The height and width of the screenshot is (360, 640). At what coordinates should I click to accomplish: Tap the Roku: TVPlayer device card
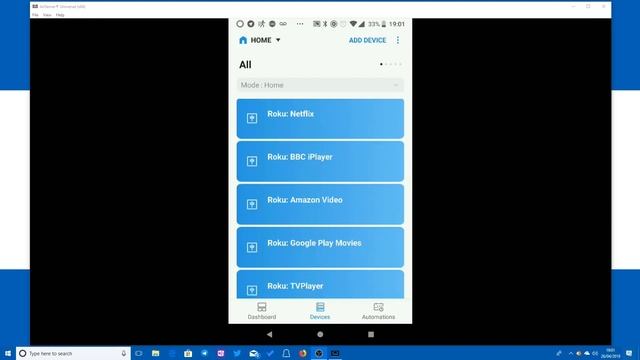click(x=320, y=284)
